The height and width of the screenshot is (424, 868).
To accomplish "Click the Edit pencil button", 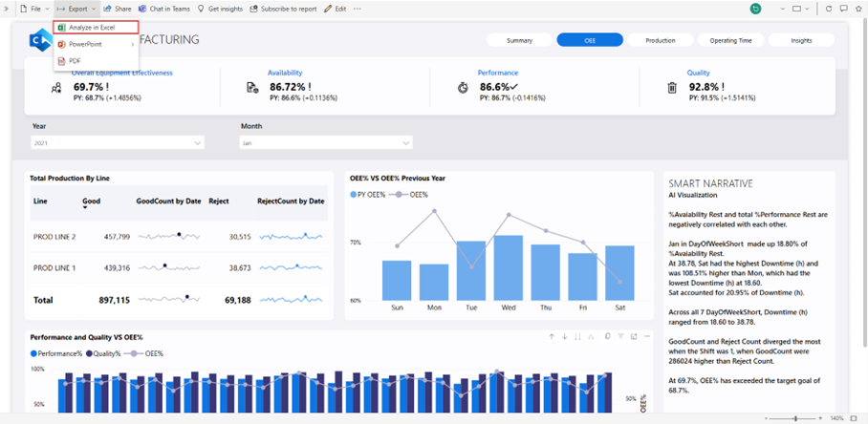I will (x=335, y=9).
